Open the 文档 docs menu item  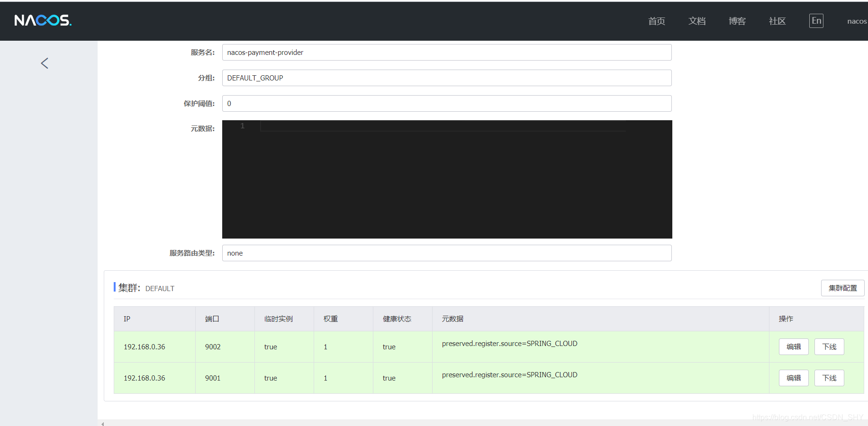pos(697,21)
